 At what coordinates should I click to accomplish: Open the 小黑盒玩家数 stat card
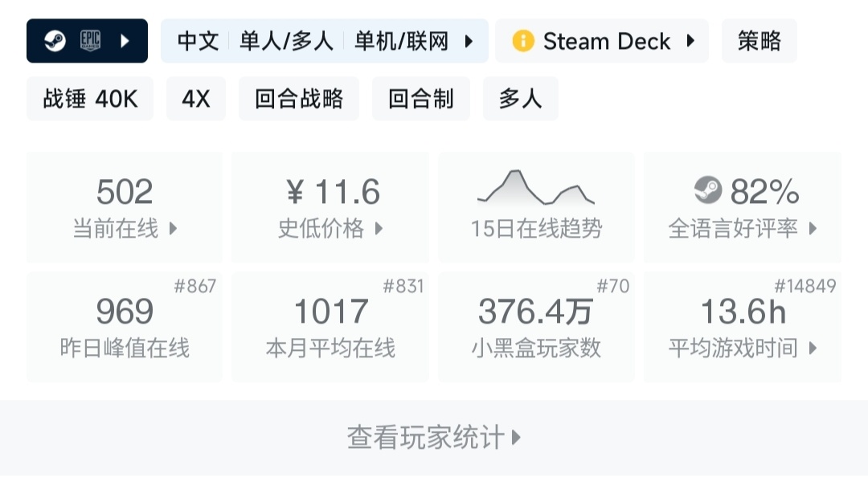536,327
